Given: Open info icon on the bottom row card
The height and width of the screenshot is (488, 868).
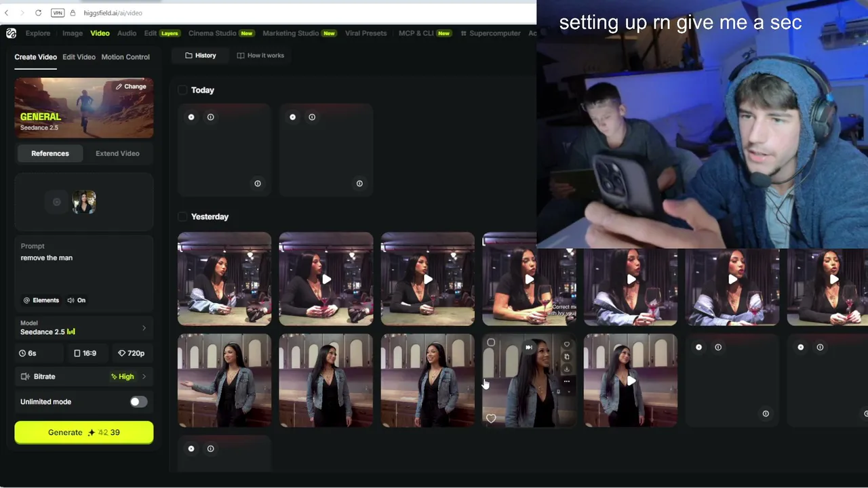Looking at the screenshot, I should click(x=210, y=449).
